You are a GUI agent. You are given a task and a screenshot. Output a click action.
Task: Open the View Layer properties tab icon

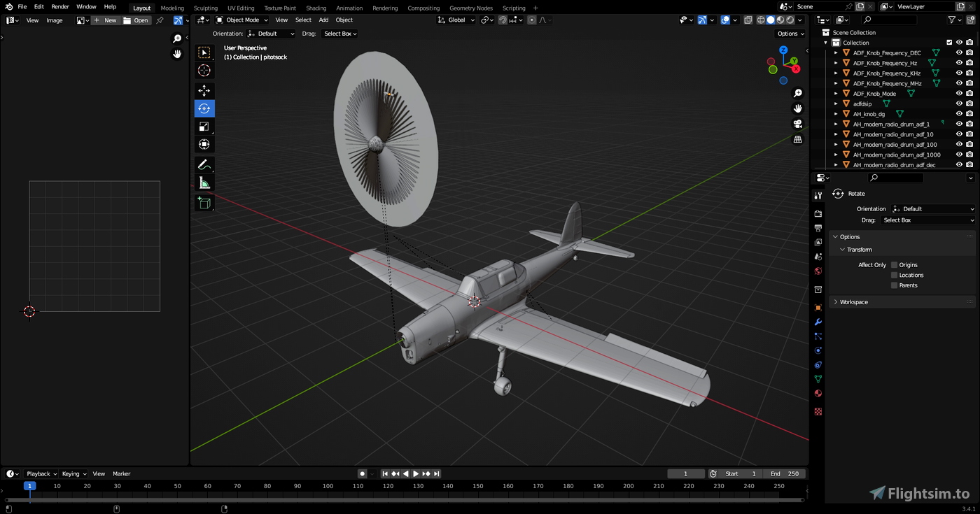pos(818,242)
